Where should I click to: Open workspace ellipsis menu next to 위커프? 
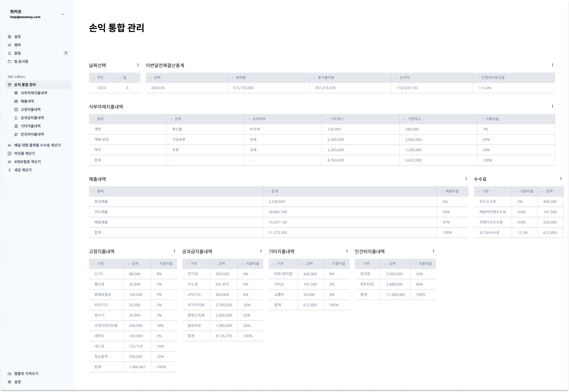(x=62, y=14)
